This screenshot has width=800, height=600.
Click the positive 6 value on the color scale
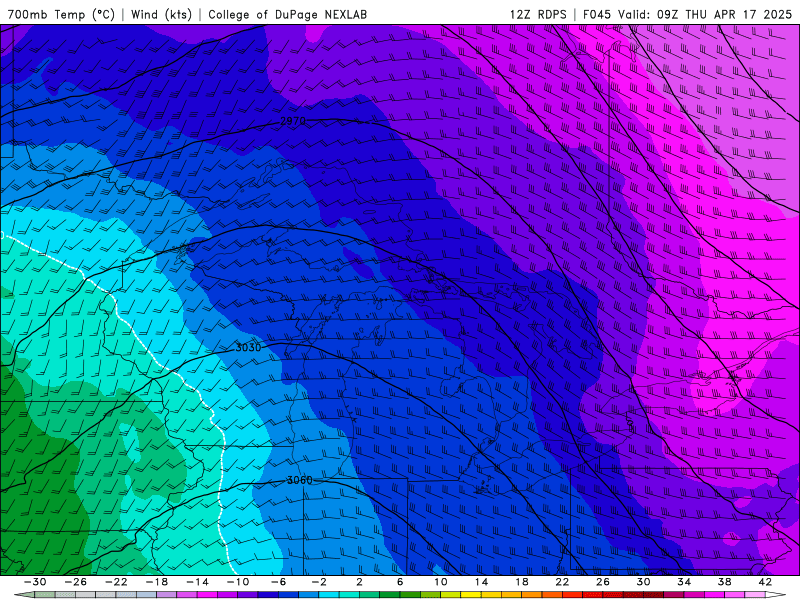400,582
